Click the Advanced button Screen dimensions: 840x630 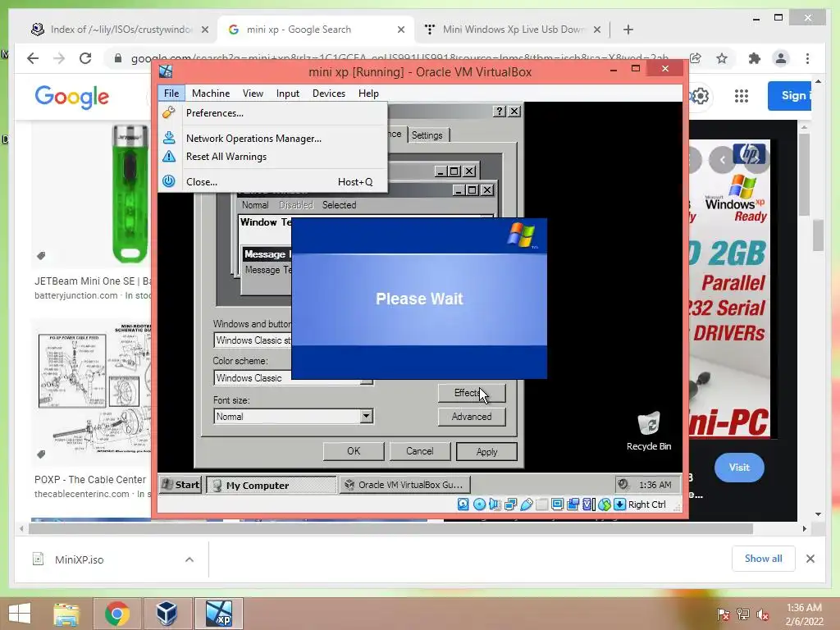tap(472, 416)
